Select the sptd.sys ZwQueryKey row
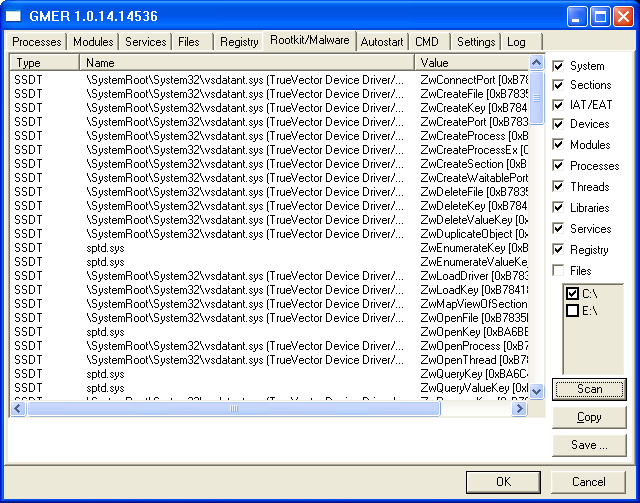Image resolution: width=640 pixels, height=503 pixels. click(269, 374)
